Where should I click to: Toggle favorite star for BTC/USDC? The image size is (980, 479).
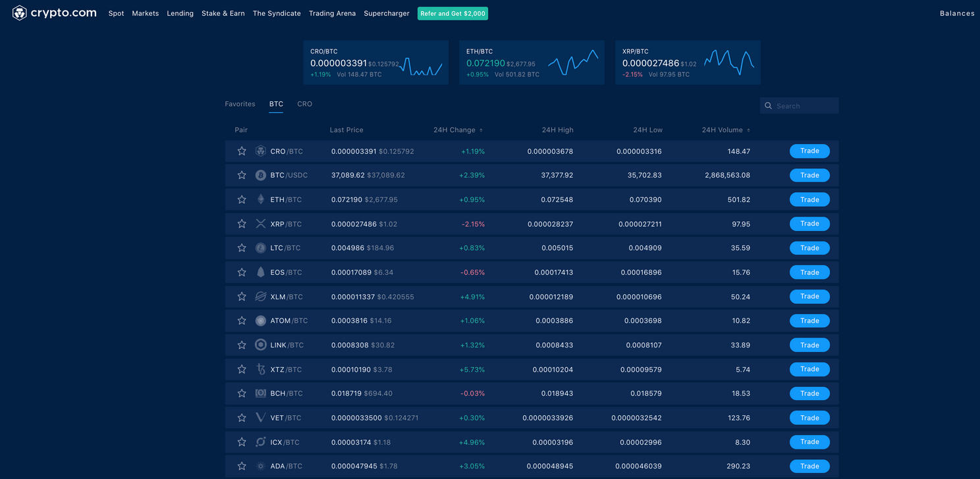pyautogui.click(x=242, y=176)
